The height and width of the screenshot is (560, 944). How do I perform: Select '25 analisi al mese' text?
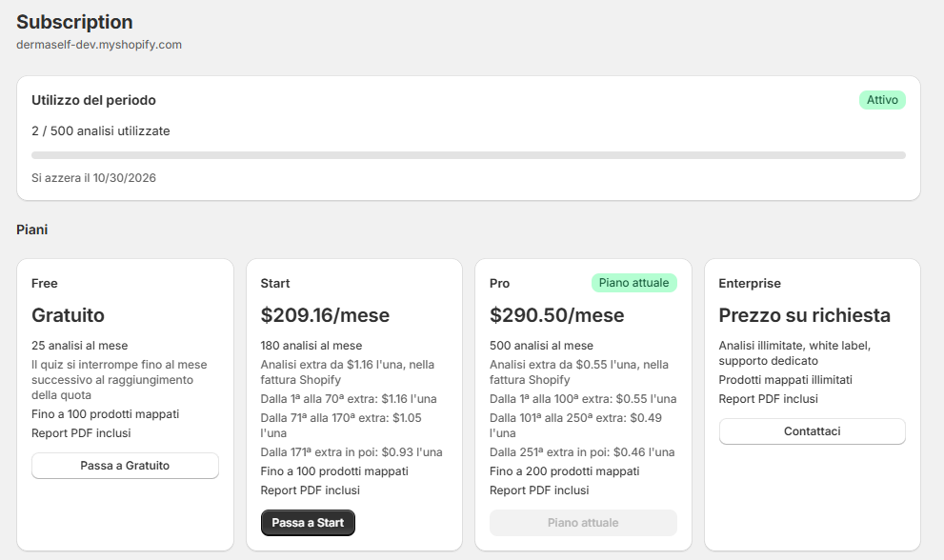point(79,346)
